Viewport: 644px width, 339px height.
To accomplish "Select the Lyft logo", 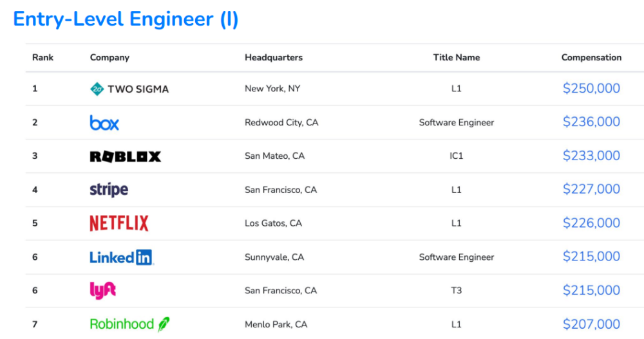I will [103, 291].
